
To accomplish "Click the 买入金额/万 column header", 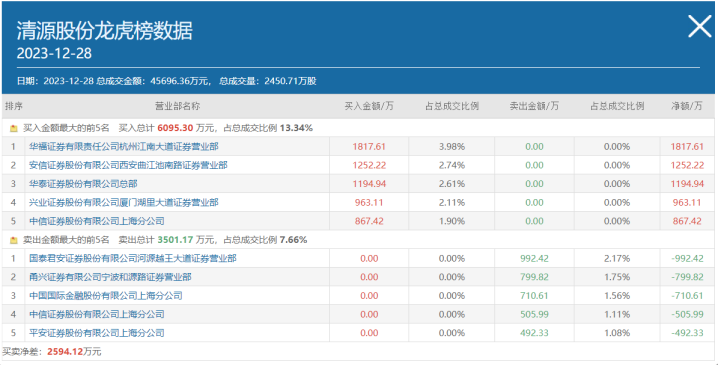I will (x=369, y=106).
